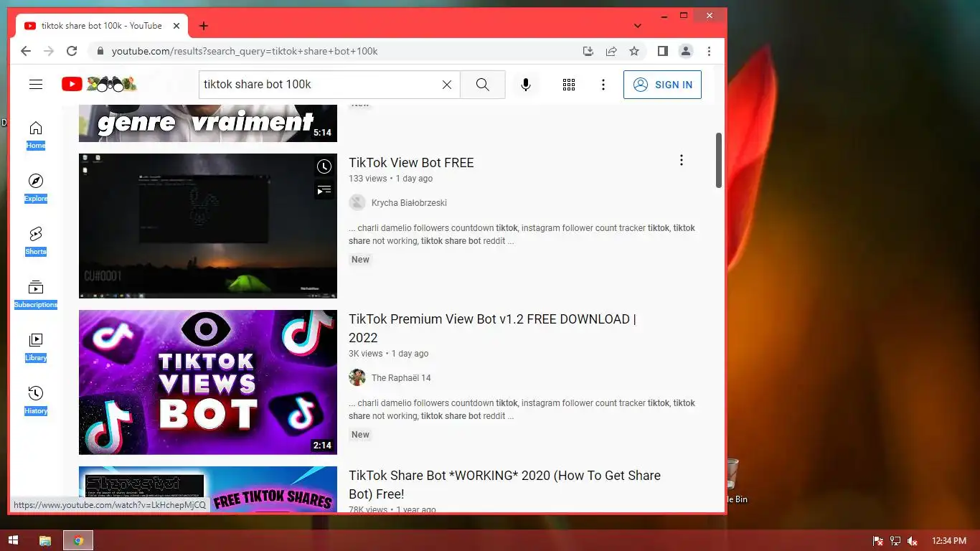Open the TikTok Views Bot thumbnail

(x=208, y=382)
